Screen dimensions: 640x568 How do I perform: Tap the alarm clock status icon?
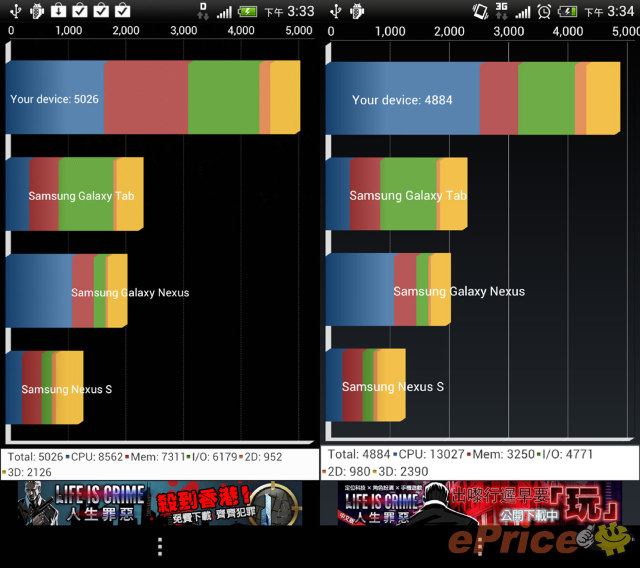pyautogui.click(x=543, y=12)
